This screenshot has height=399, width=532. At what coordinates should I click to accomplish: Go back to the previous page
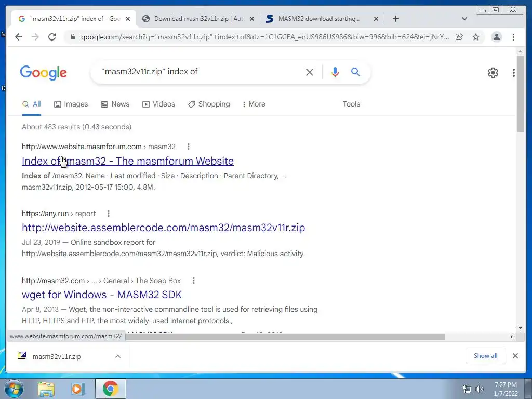[x=19, y=37]
